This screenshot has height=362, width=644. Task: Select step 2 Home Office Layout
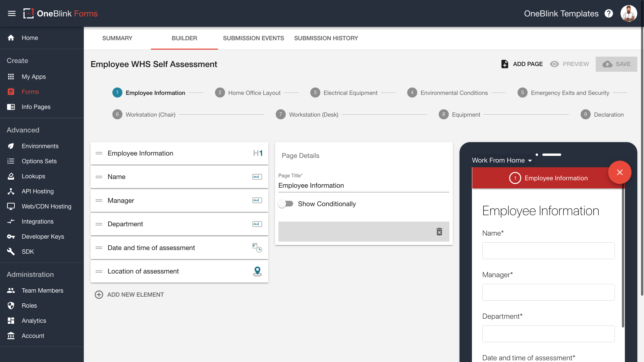(248, 93)
